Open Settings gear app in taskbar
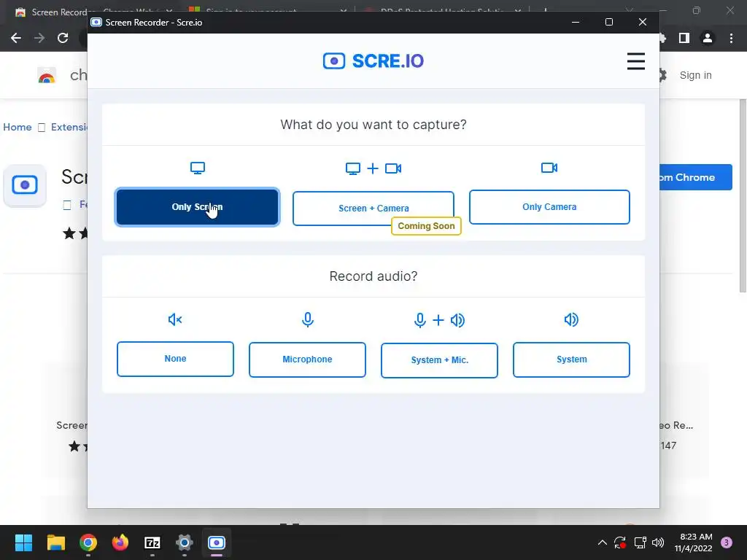This screenshot has width=747, height=560. pyautogui.click(x=185, y=542)
